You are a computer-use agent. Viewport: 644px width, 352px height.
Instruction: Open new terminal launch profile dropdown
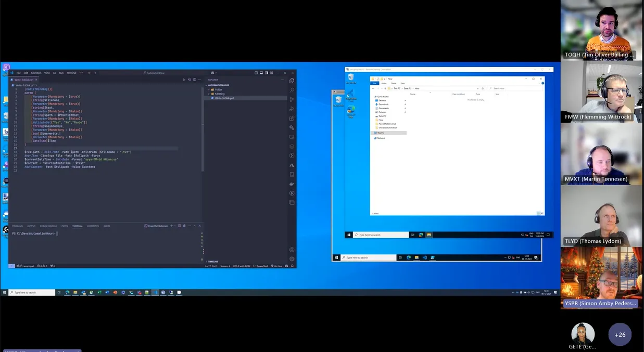(175, 226)
